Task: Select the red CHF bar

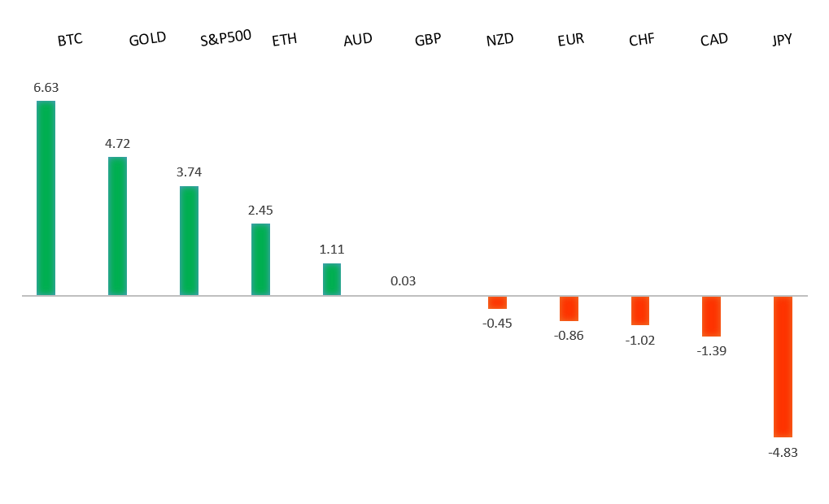Action: pyautogui.click(x=640, y=311)
